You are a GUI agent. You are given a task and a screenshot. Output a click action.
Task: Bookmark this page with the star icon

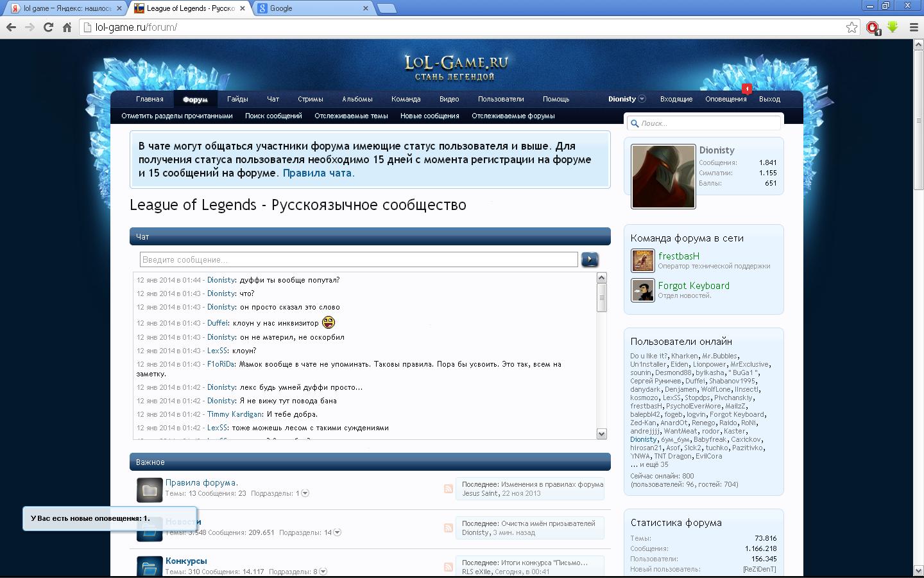[x=851, y=27]
